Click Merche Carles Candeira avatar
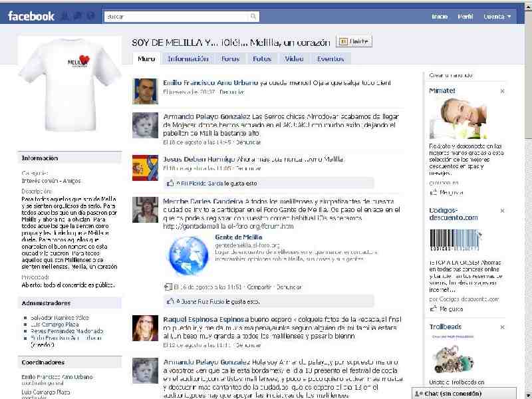This screenshot has height=399, width=532. pyautogui.click(x=145, y=209)
